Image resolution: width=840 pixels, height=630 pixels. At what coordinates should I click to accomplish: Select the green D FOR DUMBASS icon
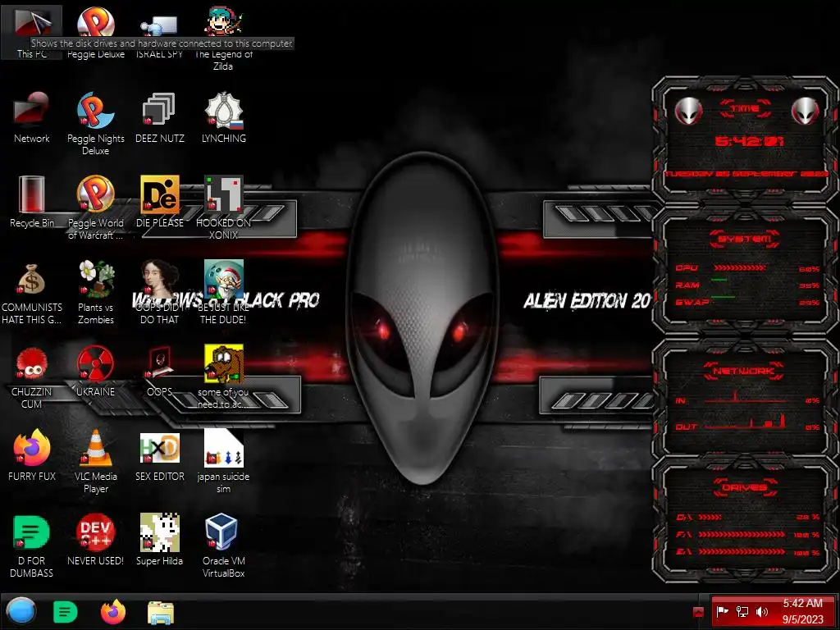point(32,546)
